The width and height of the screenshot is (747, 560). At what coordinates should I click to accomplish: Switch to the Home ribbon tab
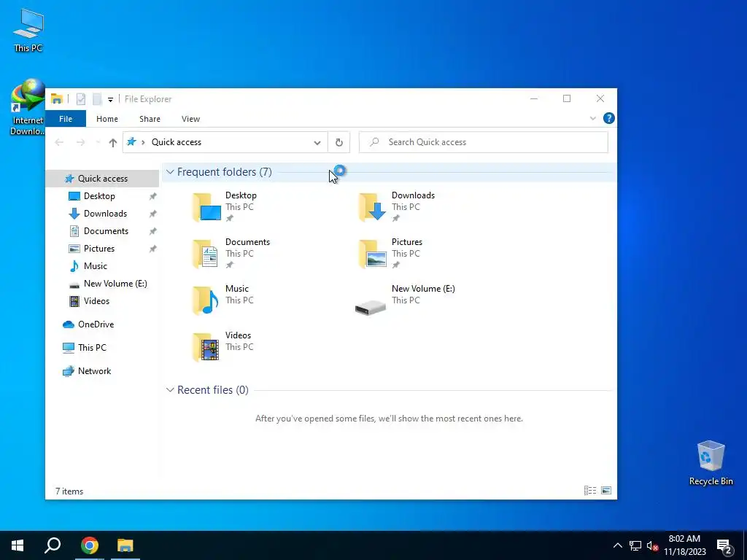coord(107,119)
